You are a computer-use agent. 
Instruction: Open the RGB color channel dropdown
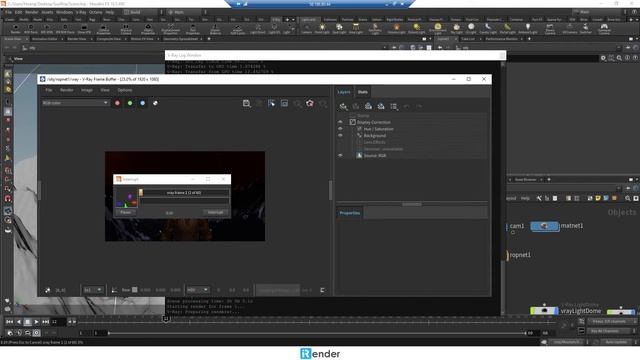[75, 103]
